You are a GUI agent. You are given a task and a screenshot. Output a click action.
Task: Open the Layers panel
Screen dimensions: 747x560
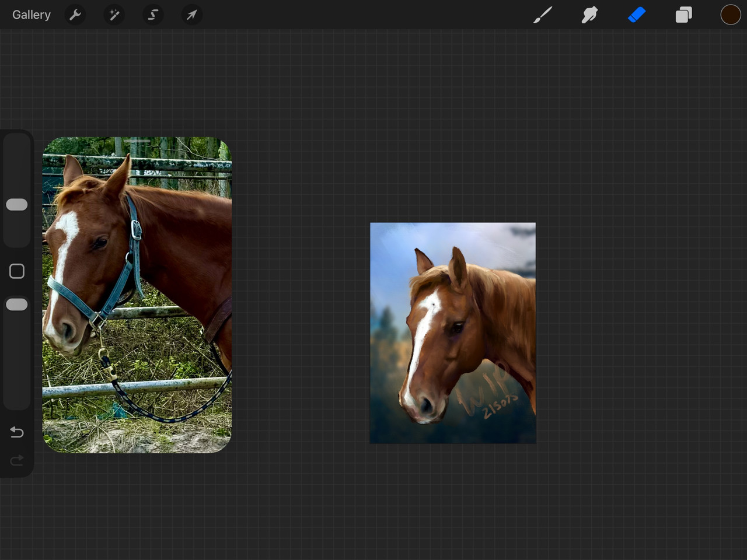pos(683,15)
